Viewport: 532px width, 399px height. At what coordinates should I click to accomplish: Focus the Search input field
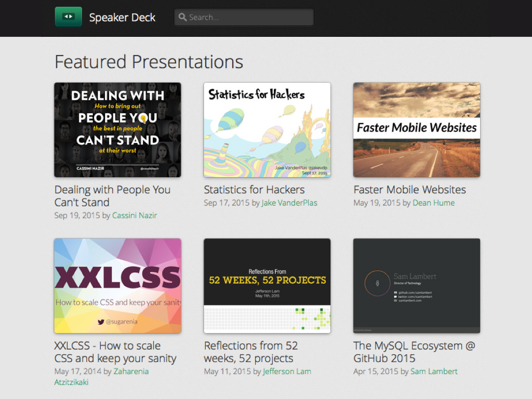[x=249, y=17]
